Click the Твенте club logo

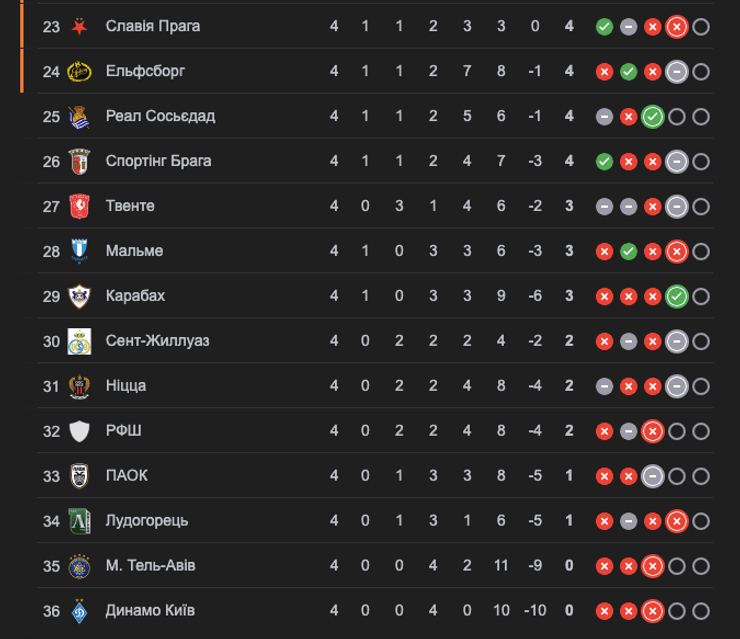coord(79,206)
